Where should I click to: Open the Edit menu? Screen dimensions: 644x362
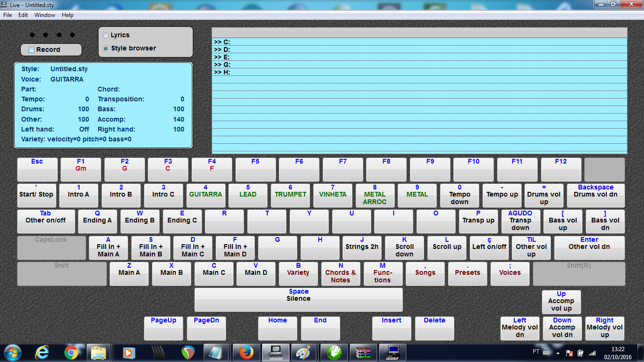point(23,15)
